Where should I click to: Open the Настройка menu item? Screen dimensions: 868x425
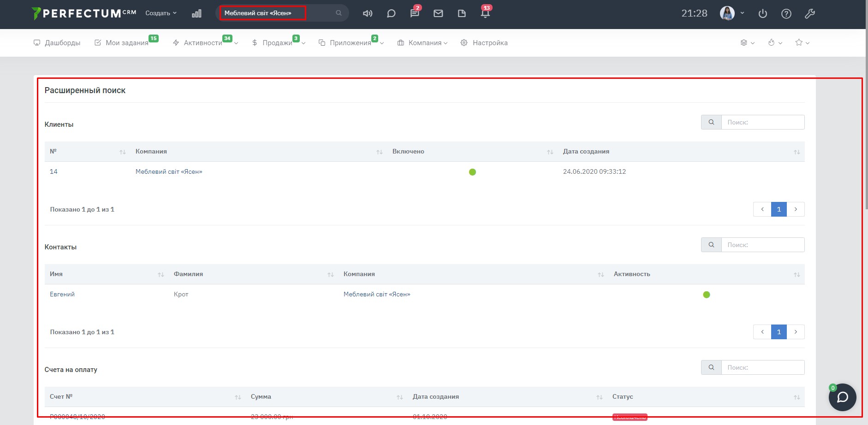(484, 43)
